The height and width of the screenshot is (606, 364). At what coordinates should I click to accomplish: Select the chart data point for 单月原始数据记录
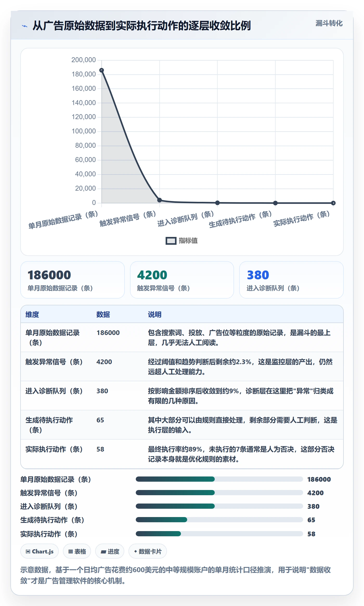(102, 70)
